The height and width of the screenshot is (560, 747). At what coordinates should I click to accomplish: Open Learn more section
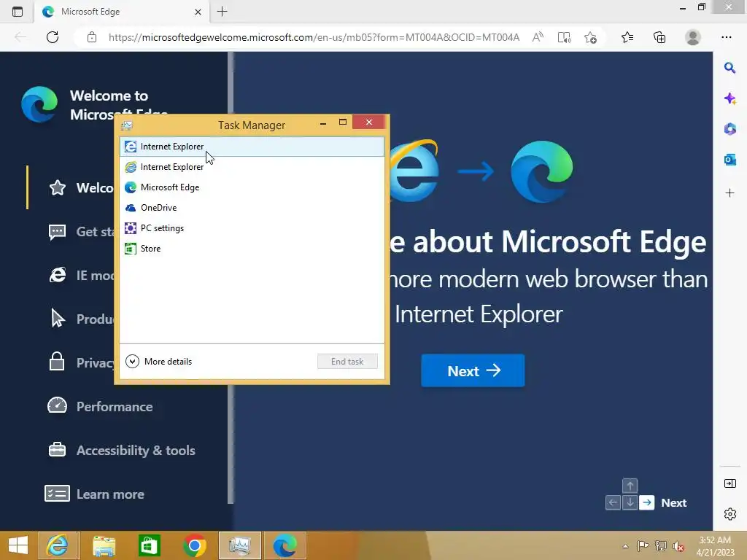tap(94, 494)
